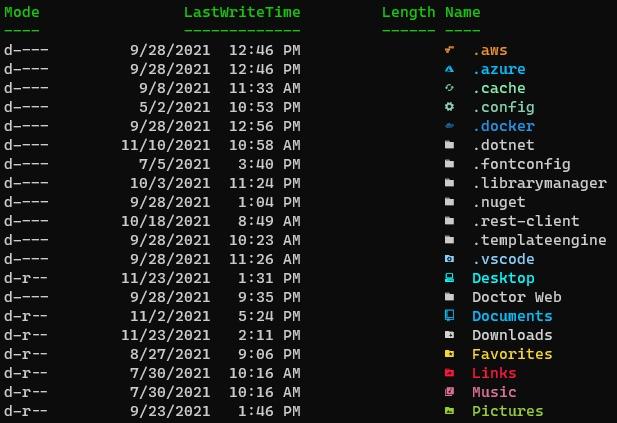Click the Docker whale icon

coord(449,126)
